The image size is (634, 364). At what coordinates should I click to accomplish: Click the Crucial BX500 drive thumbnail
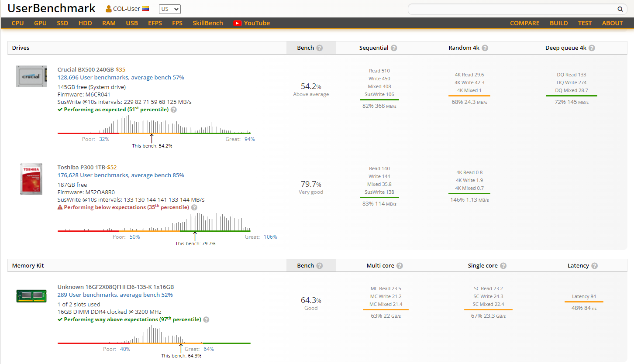click(31, 76)
